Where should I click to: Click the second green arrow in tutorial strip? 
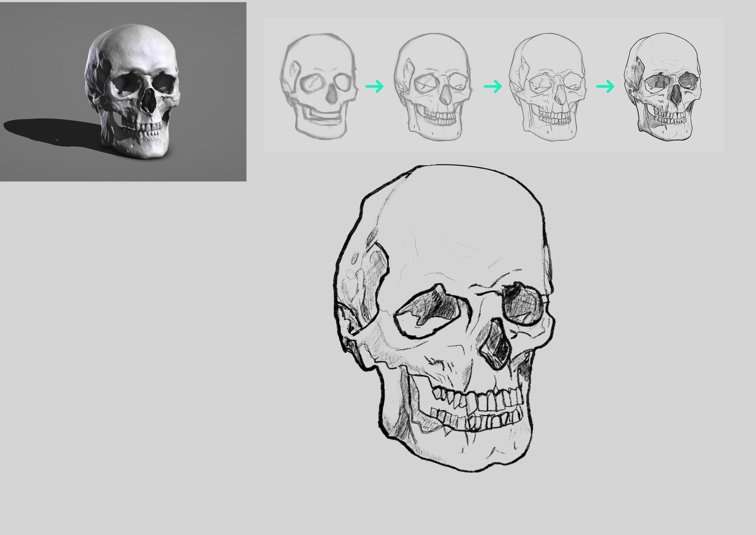click(x=493, y=86)
